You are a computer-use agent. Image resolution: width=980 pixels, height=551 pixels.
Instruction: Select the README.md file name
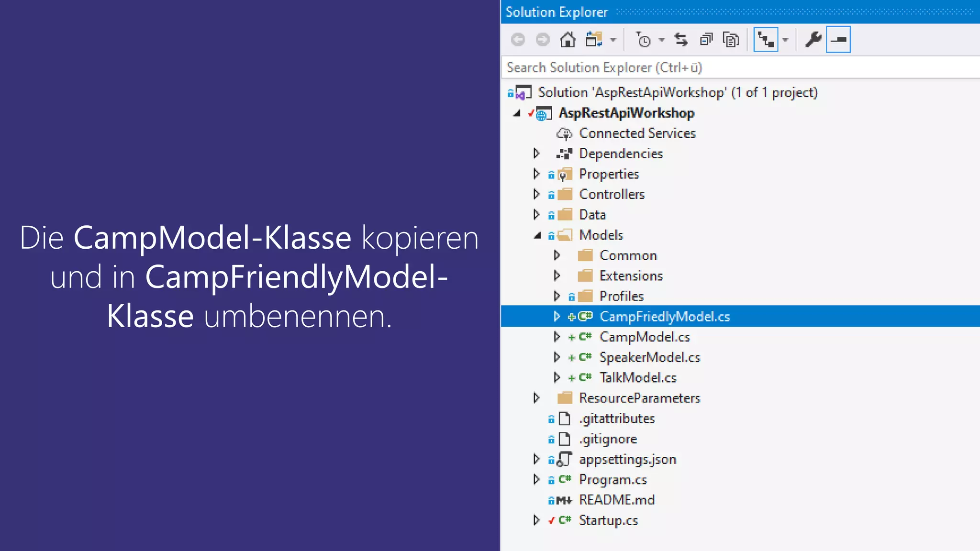click(x=617, y=500)
